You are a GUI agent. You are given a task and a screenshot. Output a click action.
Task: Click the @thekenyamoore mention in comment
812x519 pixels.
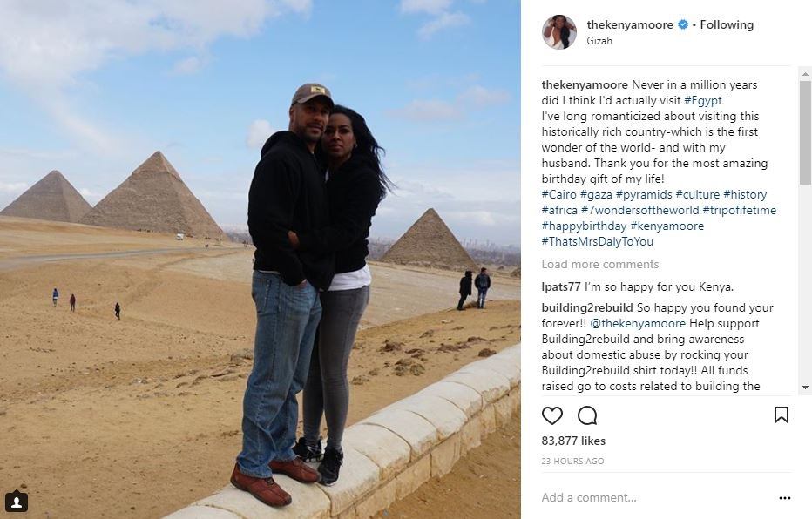(x=638, y=323)
